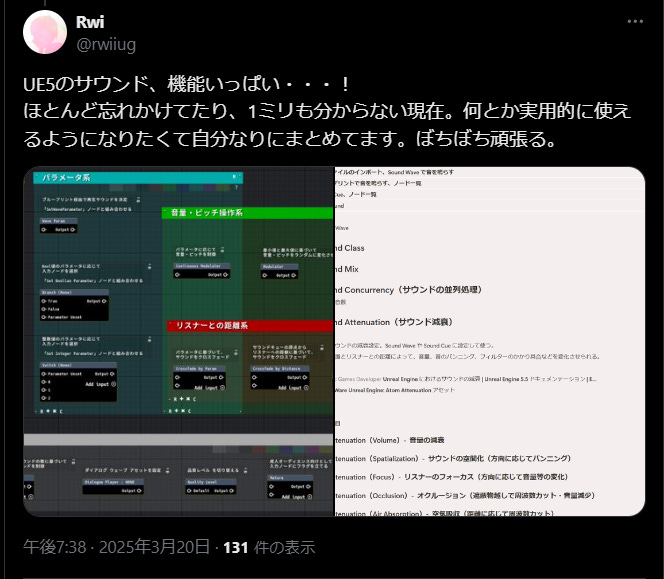Open the @rwiiug handle link
Viewport: 664px width, 579px height.
coord(106,44)
